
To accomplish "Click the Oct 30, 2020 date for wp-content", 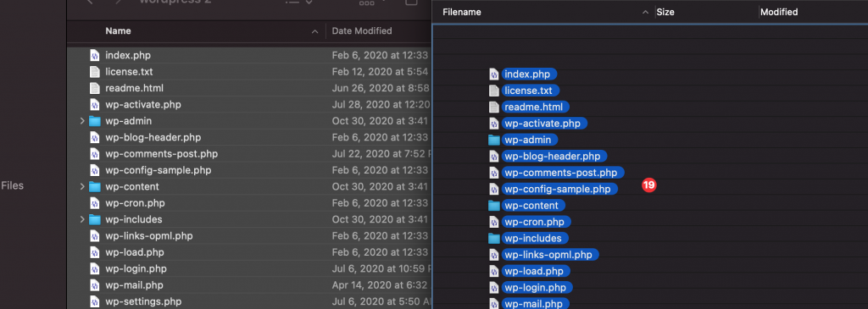I will pos(380,187).
